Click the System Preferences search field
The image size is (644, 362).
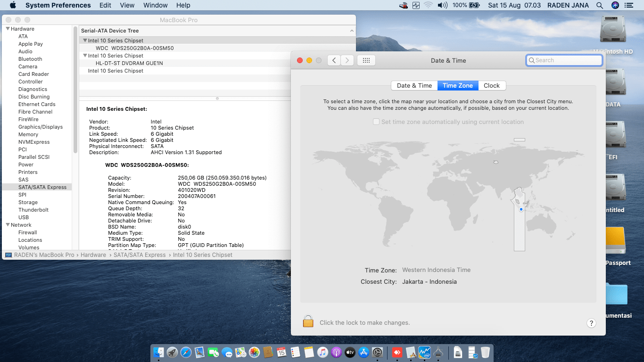(x=564, y=60)
